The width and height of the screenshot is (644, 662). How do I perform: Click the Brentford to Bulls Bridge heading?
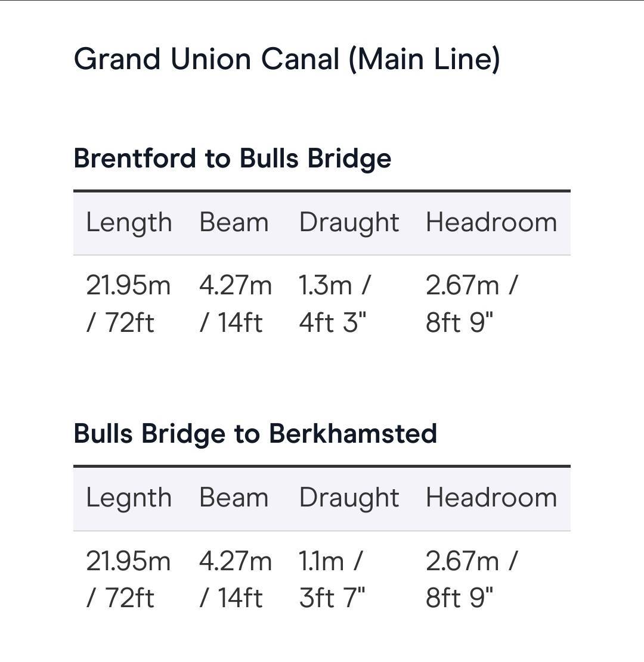[233, 159]
